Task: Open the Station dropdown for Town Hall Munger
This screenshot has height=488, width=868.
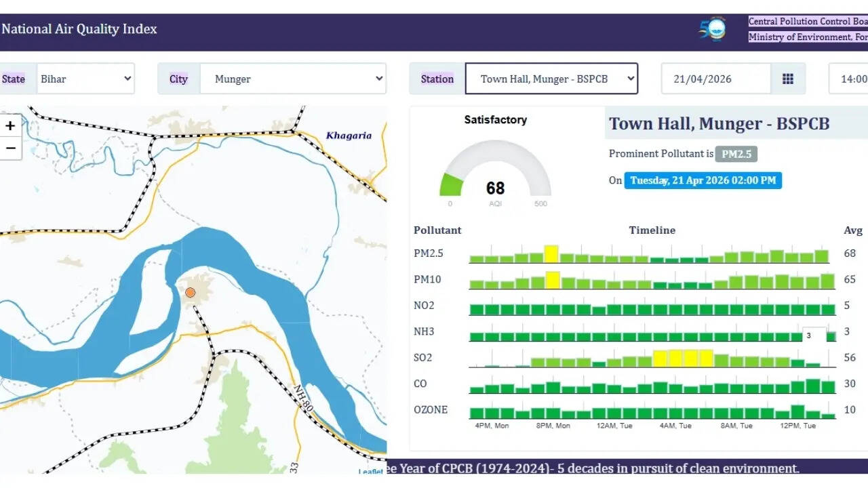Action: [x=551, y=78]
